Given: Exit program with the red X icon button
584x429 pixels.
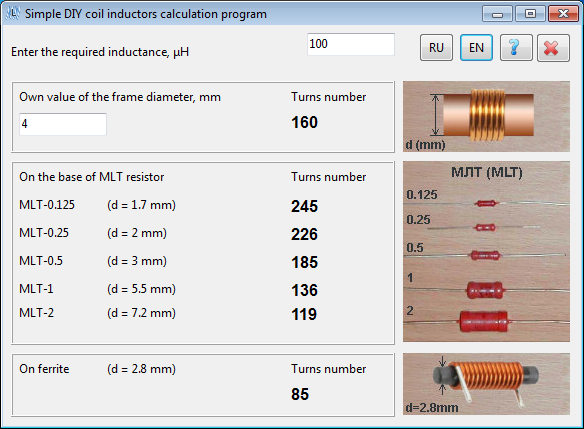Looking at the screenshot, I should [x=553, y=48].
